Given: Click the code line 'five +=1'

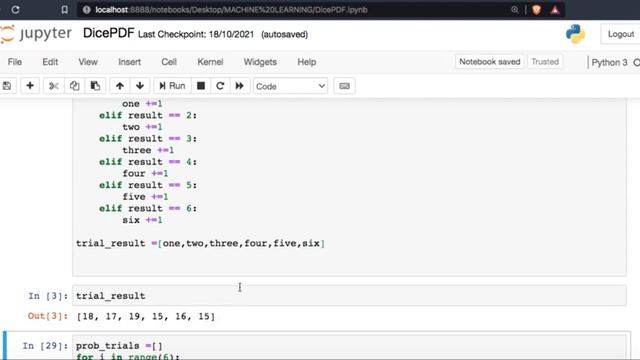Looking at the screenshot, I should point(145,197).
